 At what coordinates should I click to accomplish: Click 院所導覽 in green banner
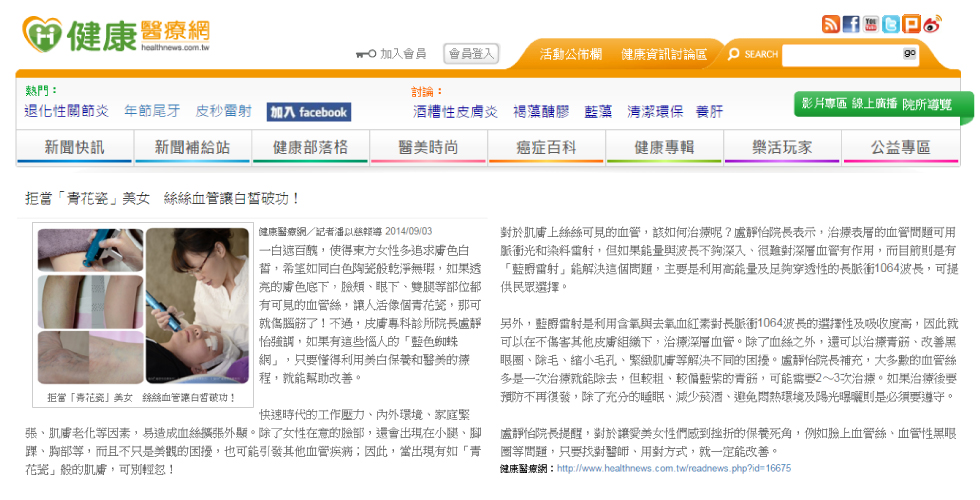(927, 104)
